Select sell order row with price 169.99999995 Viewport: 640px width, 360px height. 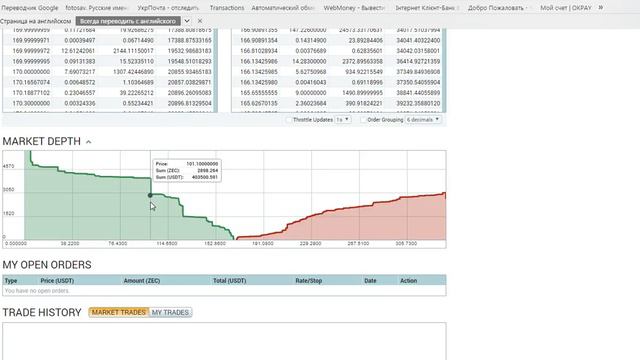coord(109,61)
